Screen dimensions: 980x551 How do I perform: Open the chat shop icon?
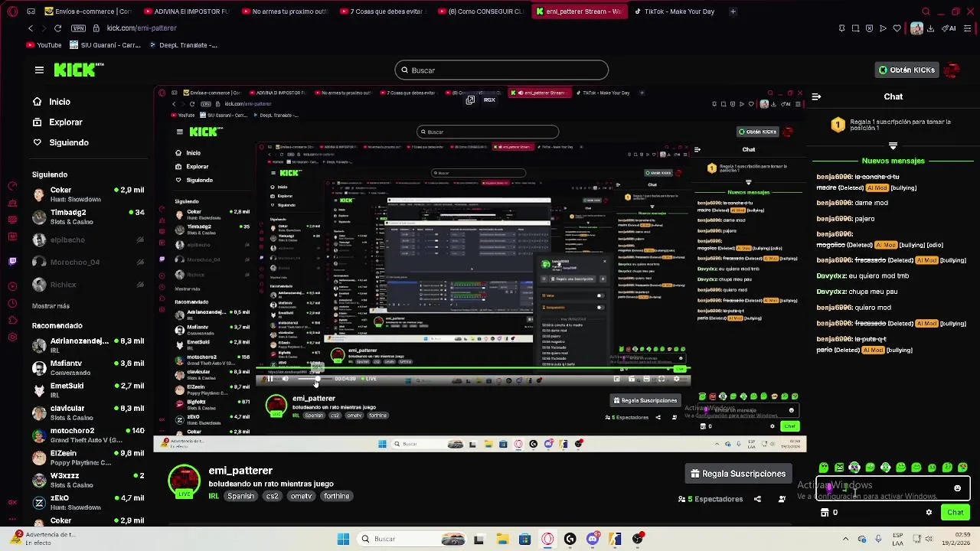click(824, 513)
